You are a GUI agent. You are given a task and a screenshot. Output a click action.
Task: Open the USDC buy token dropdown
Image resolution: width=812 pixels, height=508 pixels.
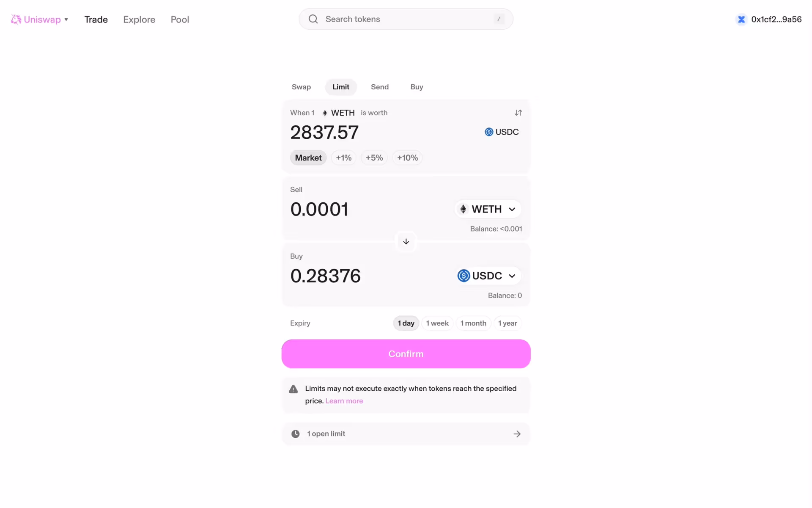point(488,276)
